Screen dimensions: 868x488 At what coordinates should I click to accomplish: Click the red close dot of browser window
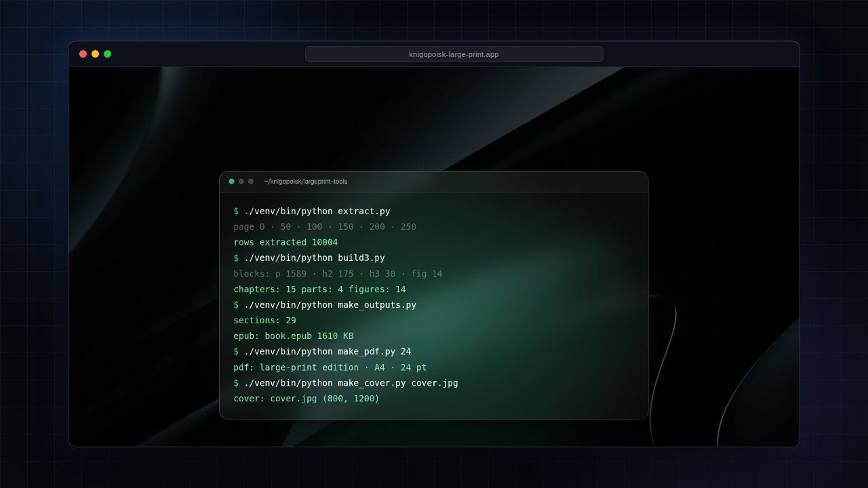coord(83,54)
